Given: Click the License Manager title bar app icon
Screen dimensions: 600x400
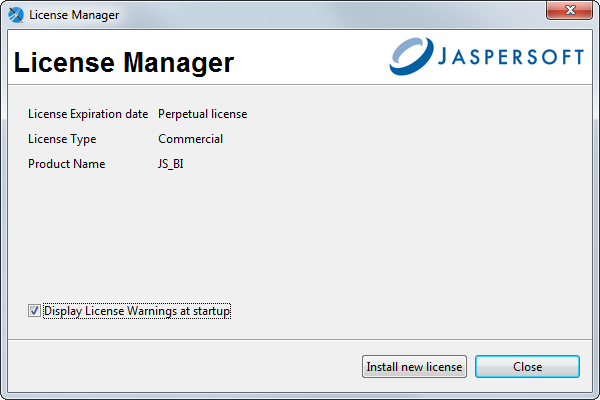Looking at the screenshot, I should click(x=16, y=15).
